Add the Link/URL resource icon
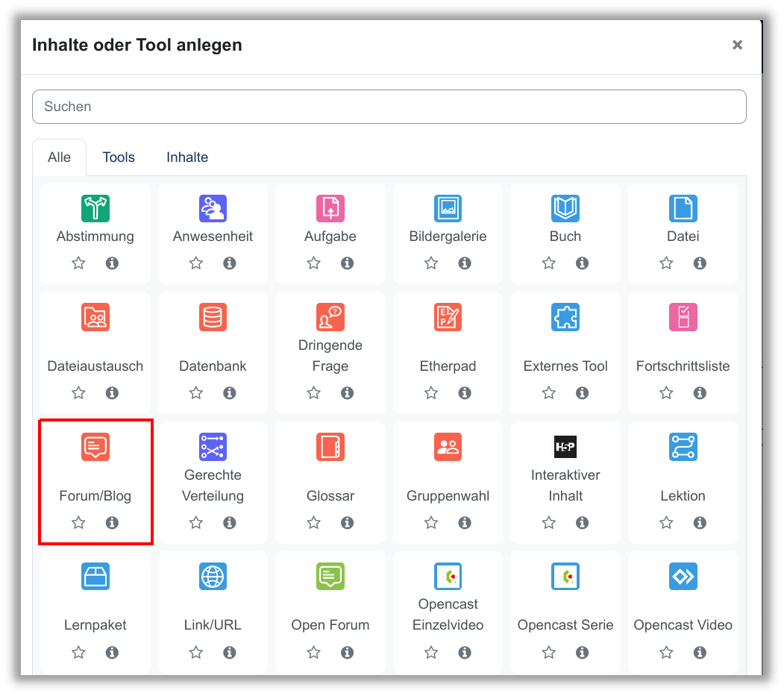The height and width of the screenshot is (696, 784). 213,577
